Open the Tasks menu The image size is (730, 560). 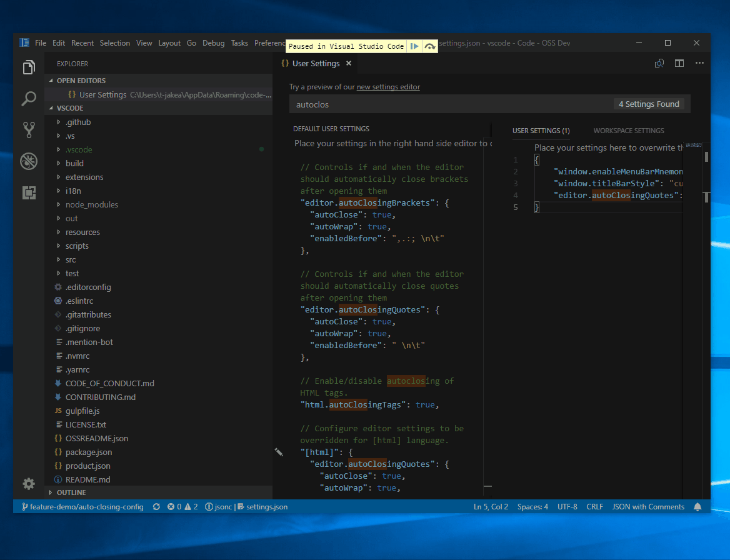239,43
